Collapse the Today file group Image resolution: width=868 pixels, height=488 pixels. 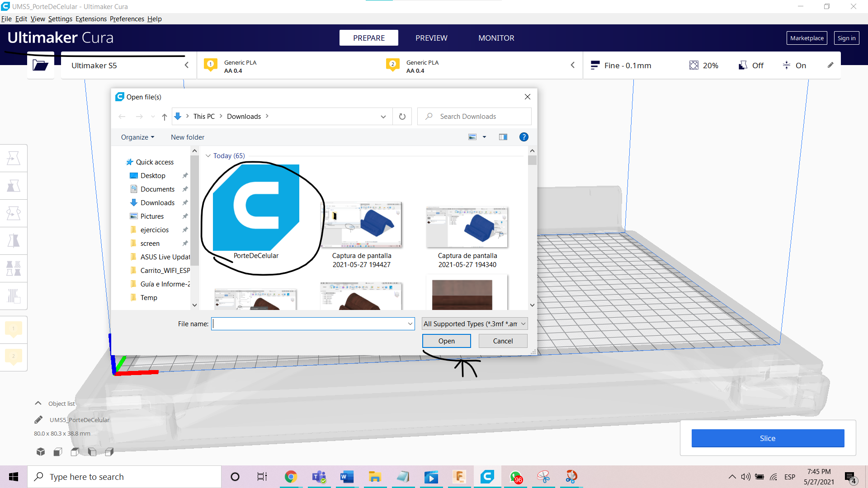[x=208, y=156]
